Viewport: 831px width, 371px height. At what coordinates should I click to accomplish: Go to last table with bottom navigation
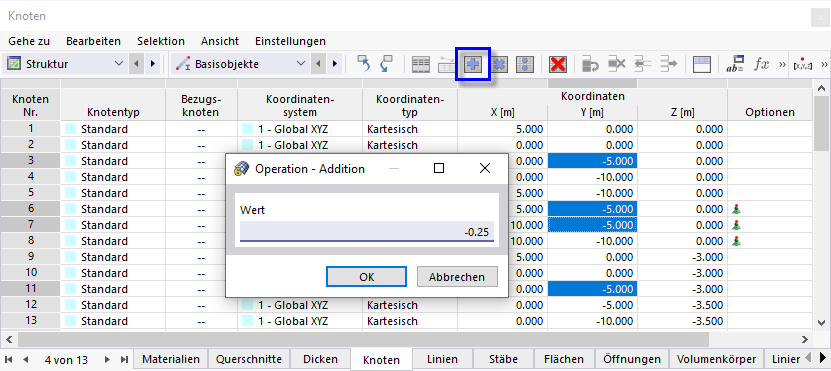pos(124,359)
